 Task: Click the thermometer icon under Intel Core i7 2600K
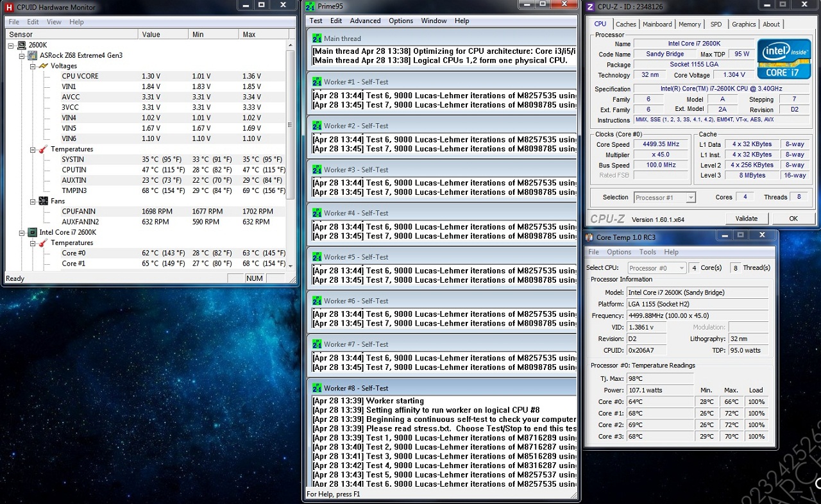43,242
